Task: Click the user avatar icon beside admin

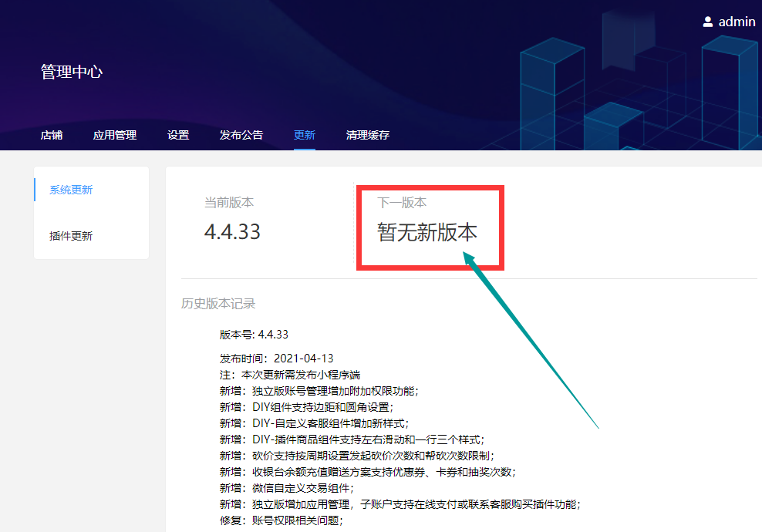Action: point(708,22)
